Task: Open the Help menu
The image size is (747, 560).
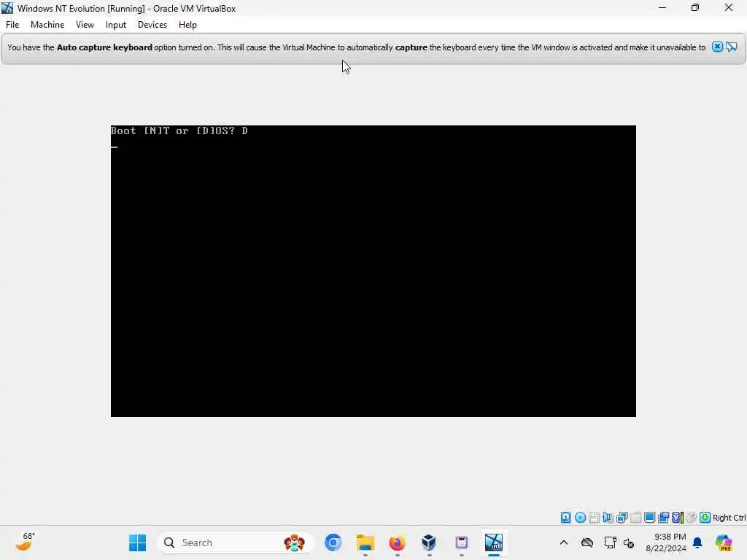Action: click(187, 25)
